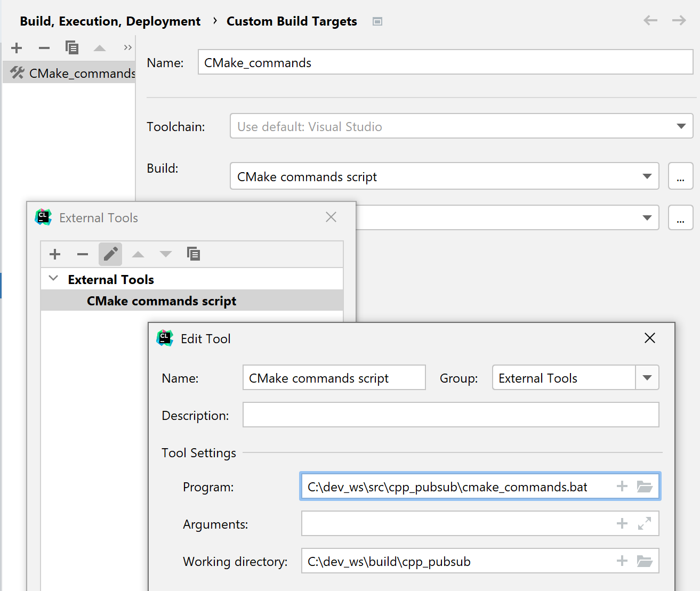
Task: Duplicate the selected build target
Action: [72, 48]
